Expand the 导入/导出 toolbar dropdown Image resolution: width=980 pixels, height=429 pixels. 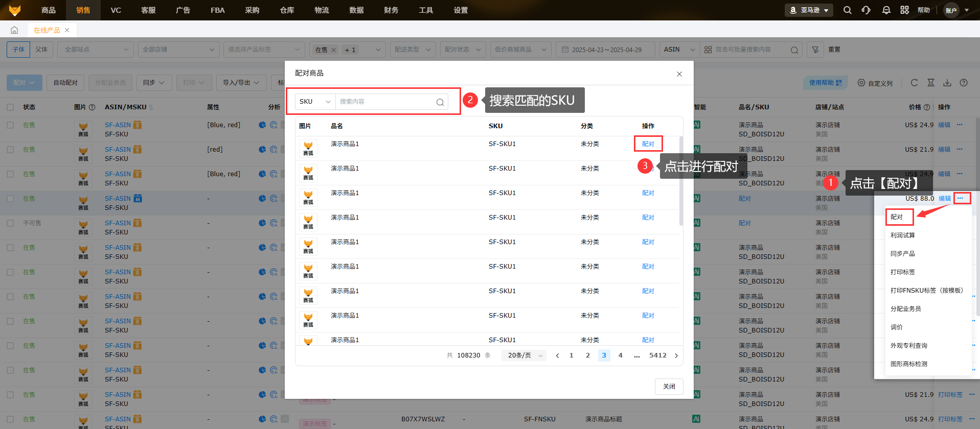[241, 83]
